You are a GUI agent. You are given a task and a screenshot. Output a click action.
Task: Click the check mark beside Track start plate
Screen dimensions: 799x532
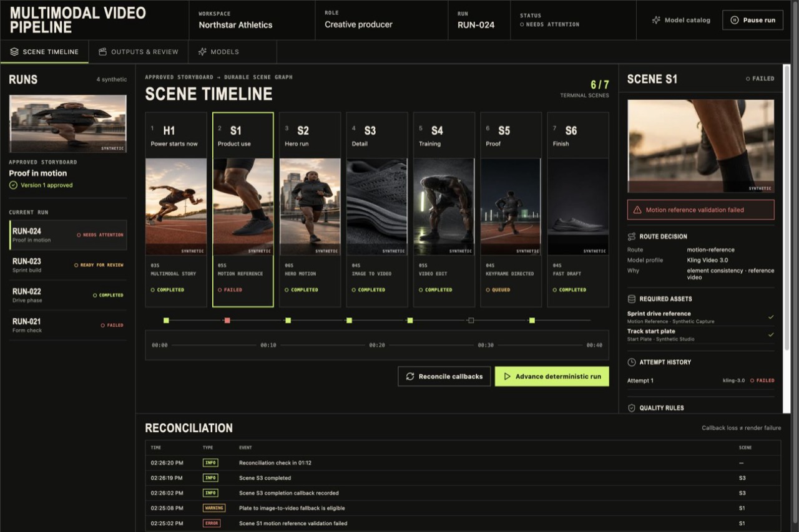point(771,335)
